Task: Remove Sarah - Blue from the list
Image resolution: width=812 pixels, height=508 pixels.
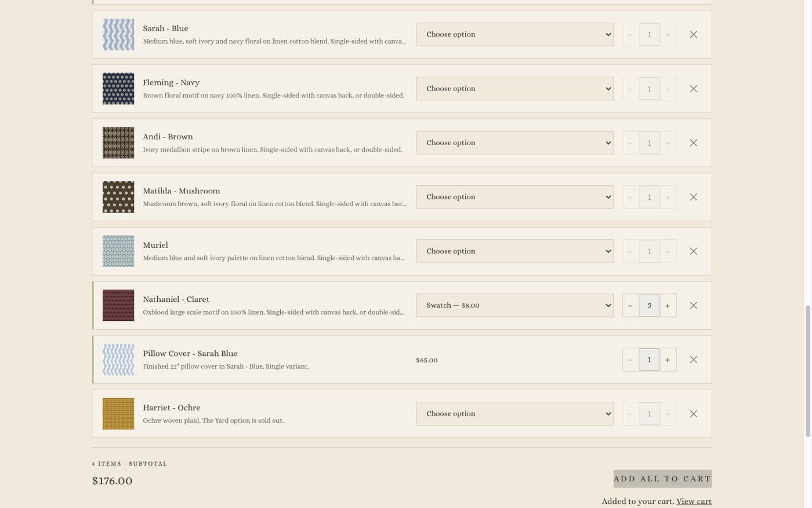Action: click(x=693, y=34)
